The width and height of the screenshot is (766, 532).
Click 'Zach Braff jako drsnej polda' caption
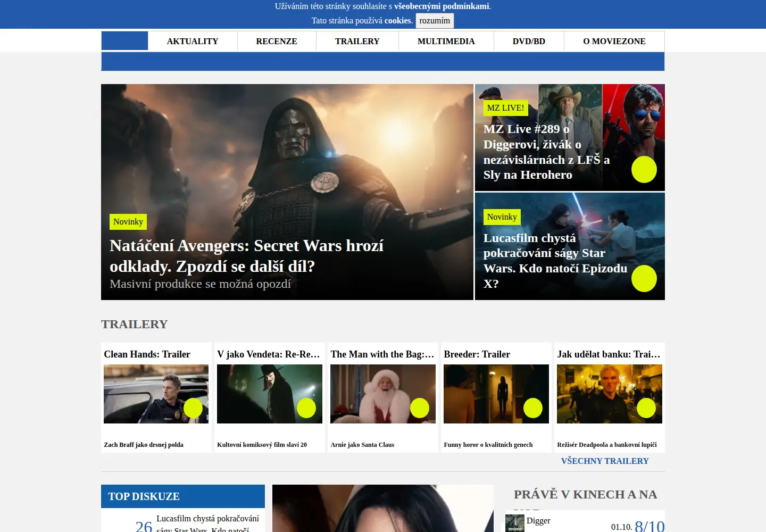pos(144,445)
